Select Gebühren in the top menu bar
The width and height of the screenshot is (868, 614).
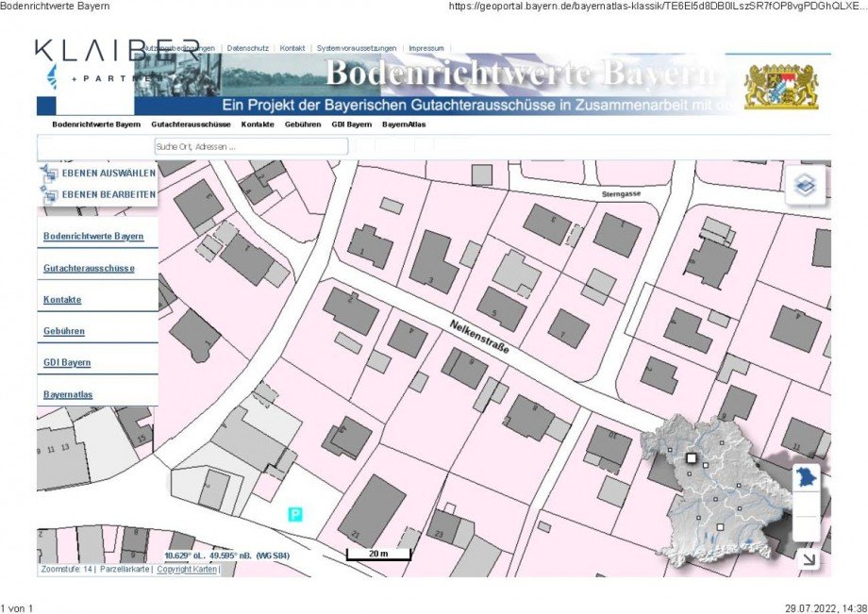(303, 124)
